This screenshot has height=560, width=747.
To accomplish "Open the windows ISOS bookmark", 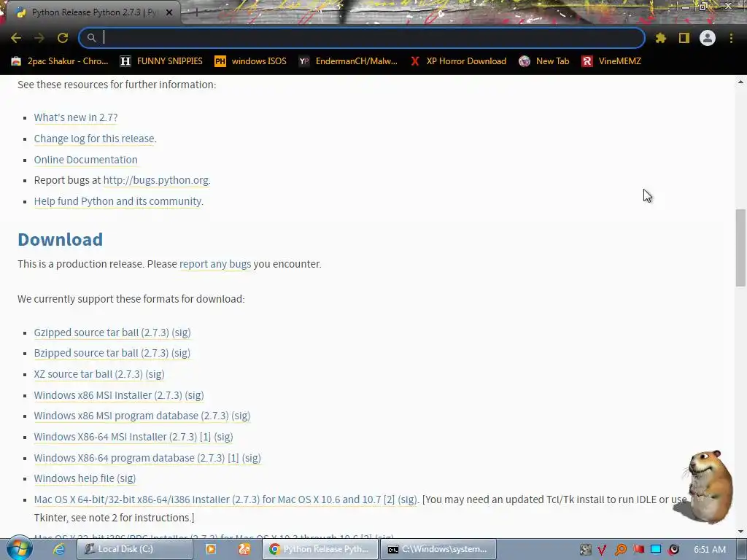I will [251, 61].
